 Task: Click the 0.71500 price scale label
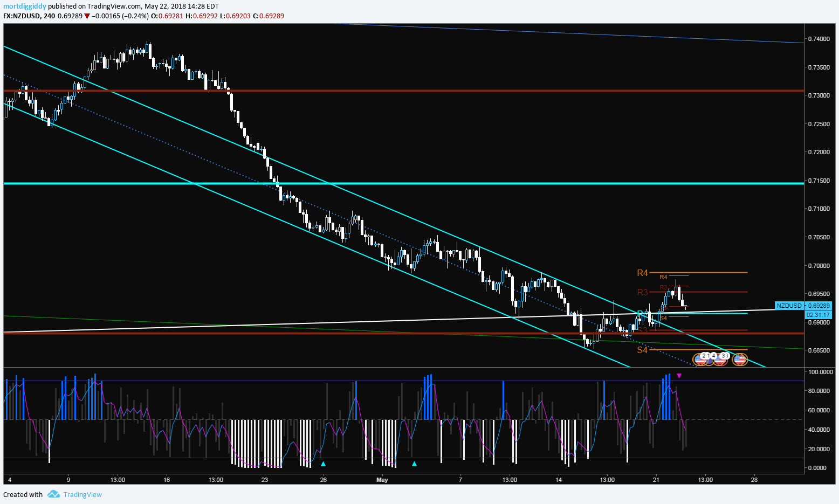click(819, 181)
